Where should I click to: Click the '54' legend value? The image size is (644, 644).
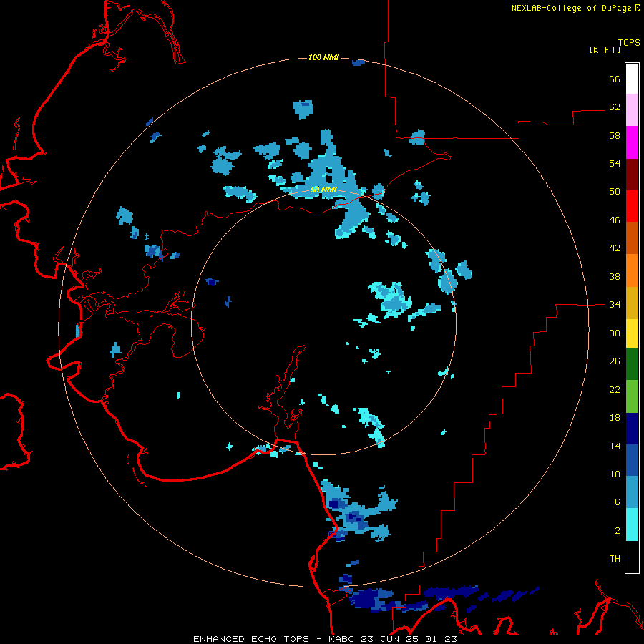coord(615,163)
